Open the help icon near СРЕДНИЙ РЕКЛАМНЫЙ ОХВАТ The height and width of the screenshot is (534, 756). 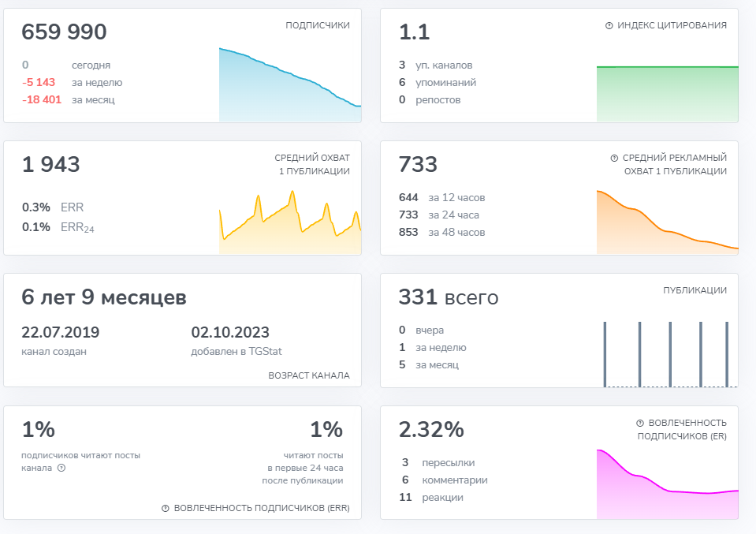click(x=614, y=159)
